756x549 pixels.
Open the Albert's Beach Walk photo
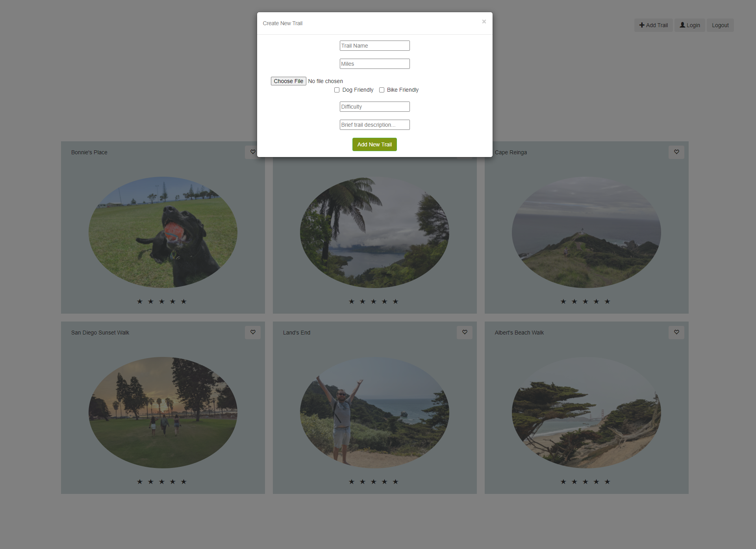click(x=586, y=412)
